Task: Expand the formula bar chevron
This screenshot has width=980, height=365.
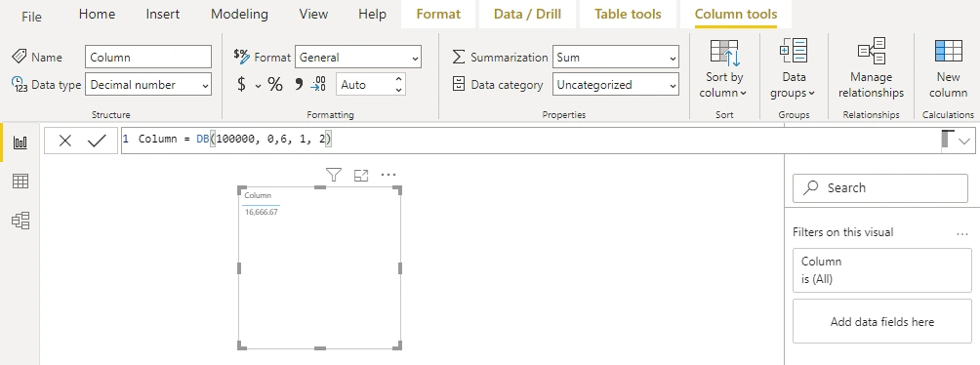Action: pyautogui.click(x=964, y=142)
